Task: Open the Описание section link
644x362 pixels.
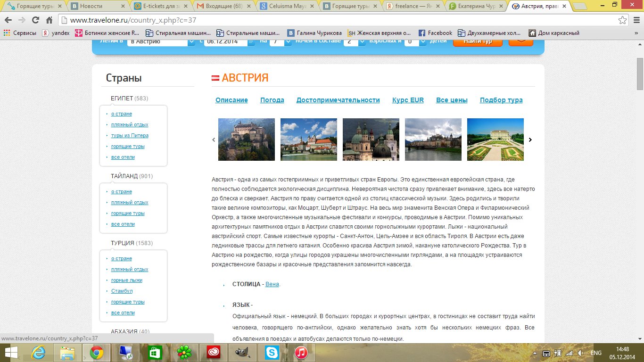Action: (x=231, y=100)
